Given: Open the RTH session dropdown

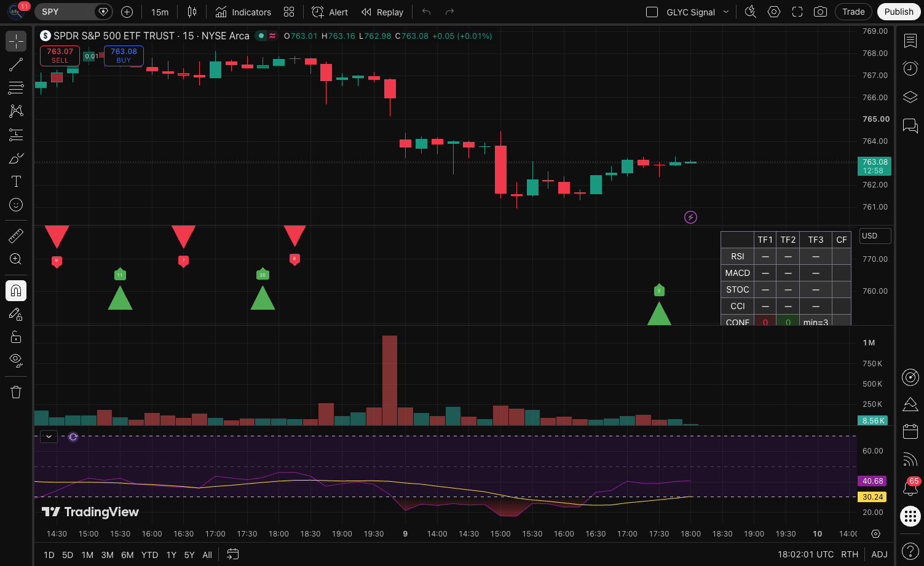Looking at the screenshot, I should pyautogui.click(x=850, y=554).
